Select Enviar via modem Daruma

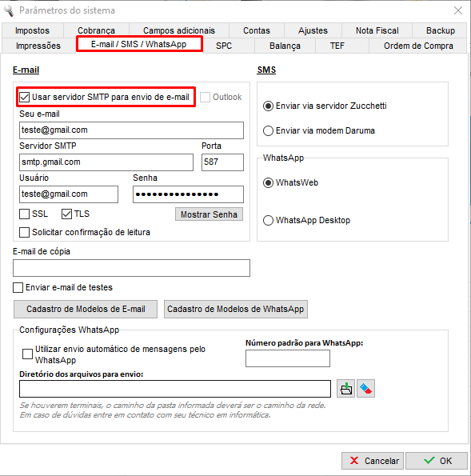click(268, 131)
